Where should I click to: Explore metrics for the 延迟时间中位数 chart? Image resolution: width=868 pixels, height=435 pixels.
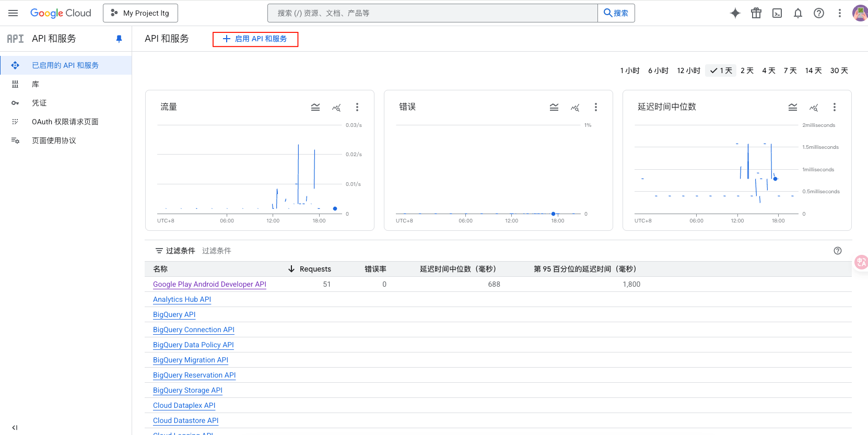[x=814, y=107]
